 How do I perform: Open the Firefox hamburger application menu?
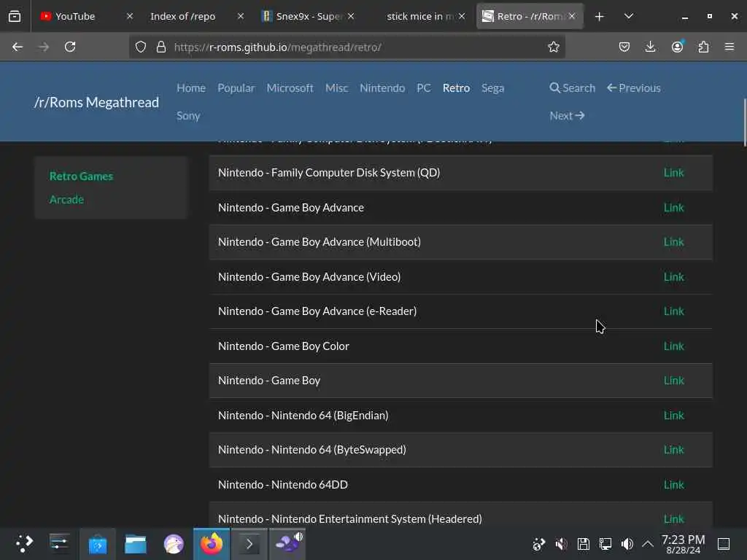729,47
